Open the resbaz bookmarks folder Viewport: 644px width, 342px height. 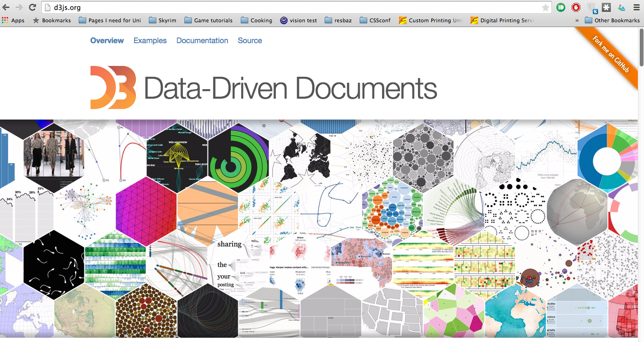click(x=338, y=20)
